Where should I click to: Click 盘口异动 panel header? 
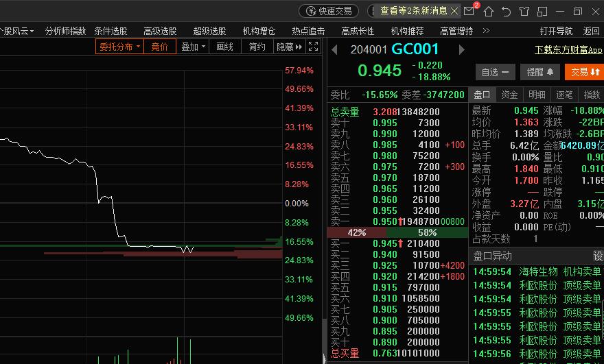(536, 256)
